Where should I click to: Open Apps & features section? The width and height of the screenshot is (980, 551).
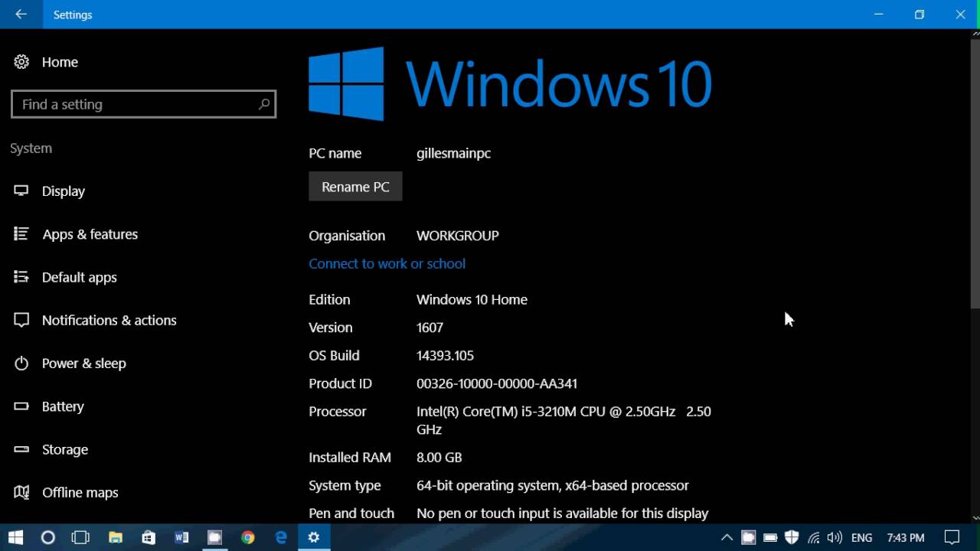(90, 234)
